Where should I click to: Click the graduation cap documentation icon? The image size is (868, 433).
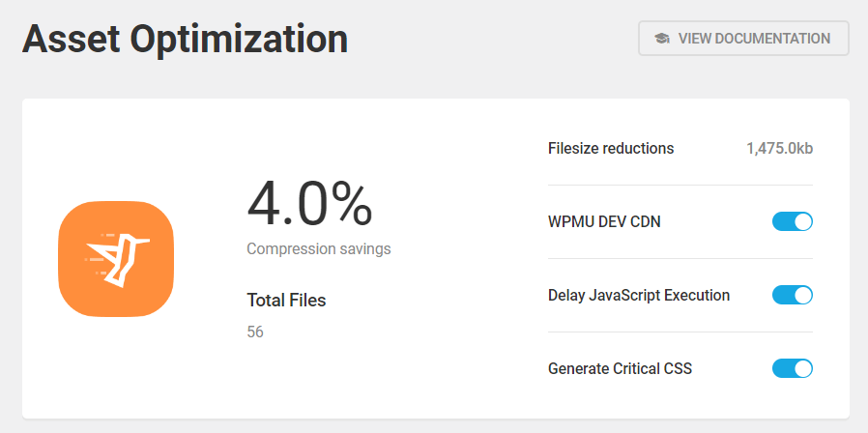click(661, 39)
